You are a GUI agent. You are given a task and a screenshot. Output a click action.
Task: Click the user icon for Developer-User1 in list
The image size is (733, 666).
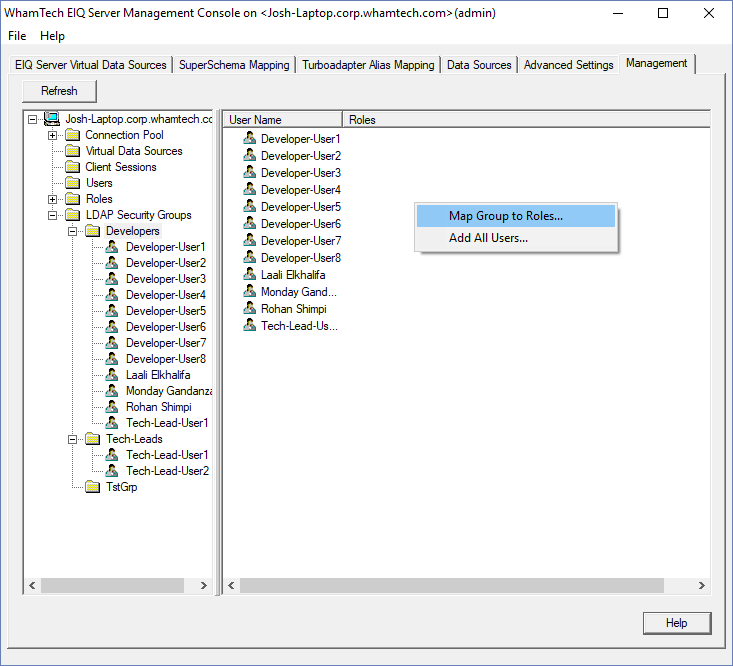(249, 139)
